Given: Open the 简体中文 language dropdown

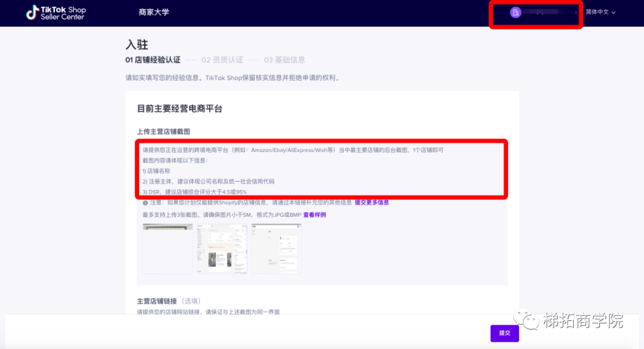Looking at the screenshot, I should click(600, 13).
